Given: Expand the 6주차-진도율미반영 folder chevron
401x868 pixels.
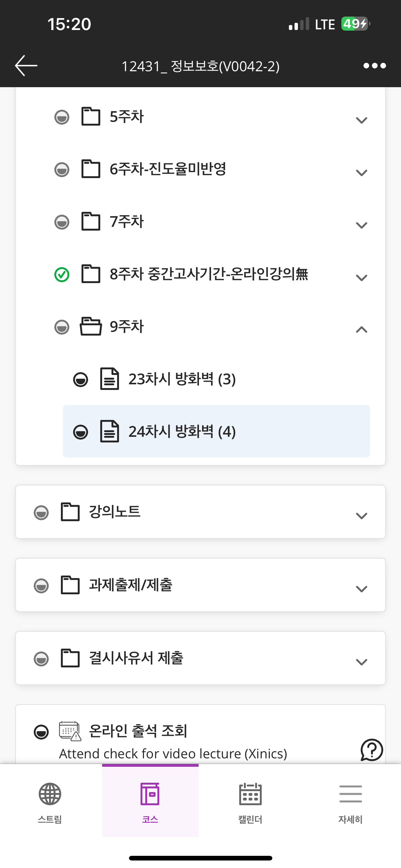Looking at the screenshot, I should [361, 172].
